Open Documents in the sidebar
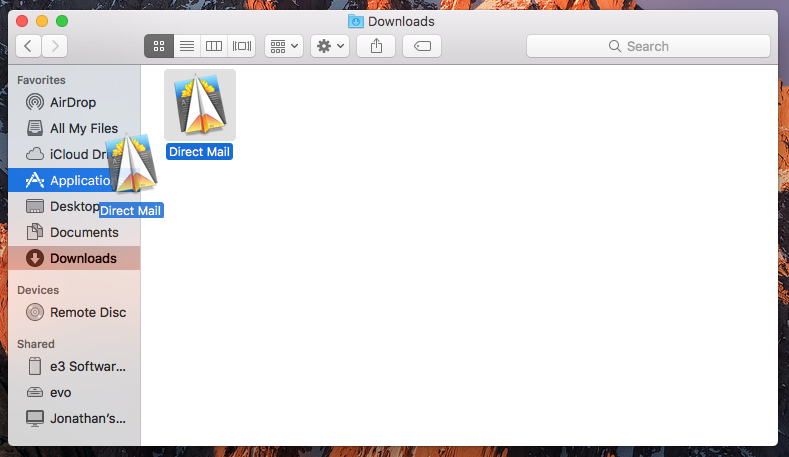The height and width of the screenshot is (457, 789). [x=74, y=232]
